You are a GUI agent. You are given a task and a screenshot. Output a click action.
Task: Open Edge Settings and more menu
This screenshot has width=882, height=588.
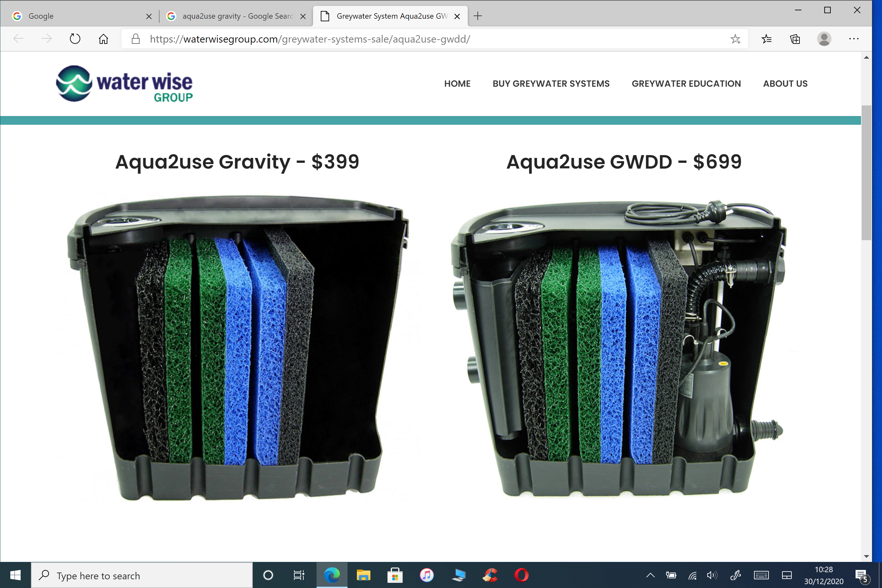tap(854, 39)
